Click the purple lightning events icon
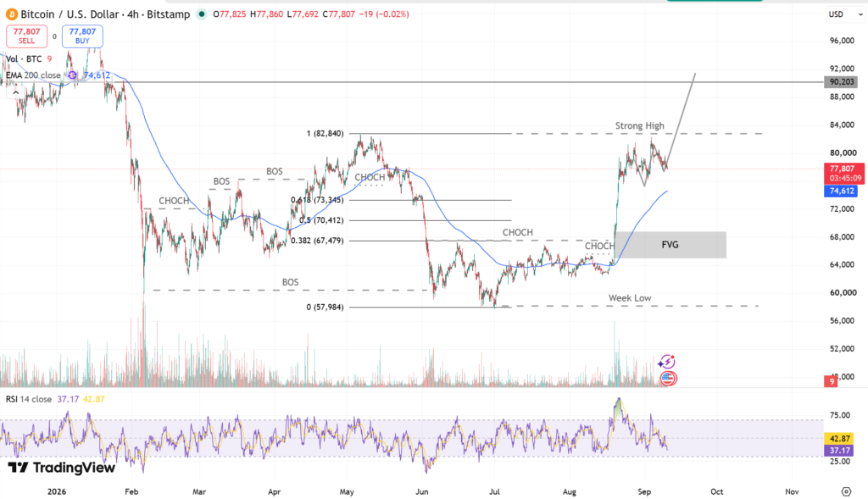 666,363
